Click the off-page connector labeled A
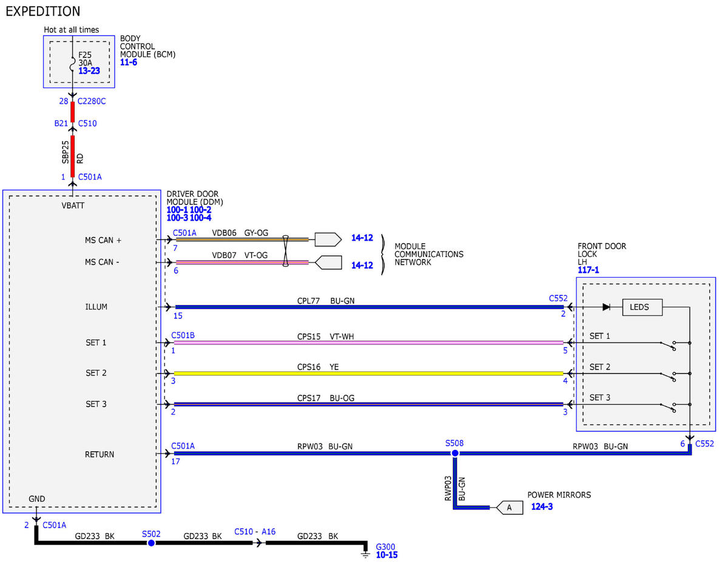 click(x=509, y=507)
